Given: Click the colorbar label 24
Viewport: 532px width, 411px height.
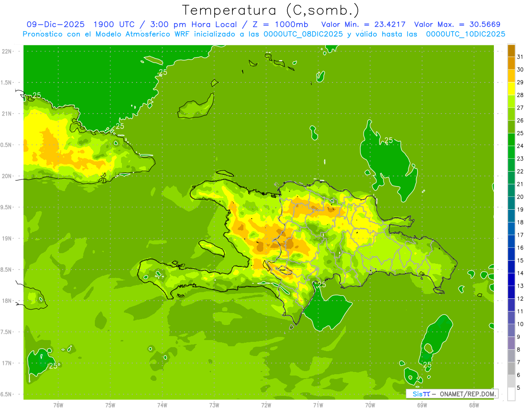Looking at the screenshot, I should [x=520, y=146].
